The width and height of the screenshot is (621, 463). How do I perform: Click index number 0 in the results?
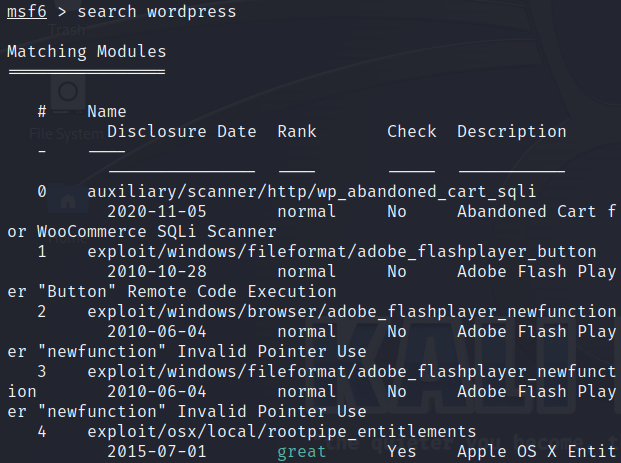[x=42, y=192]
